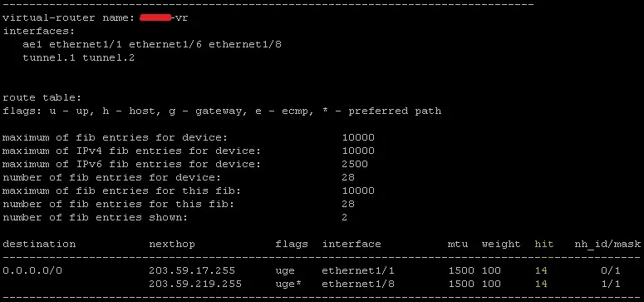The height and width of the screenshot is (302, 644).
Task: Click the uge* preferred path flag
Action: click(x=288, y=284)
